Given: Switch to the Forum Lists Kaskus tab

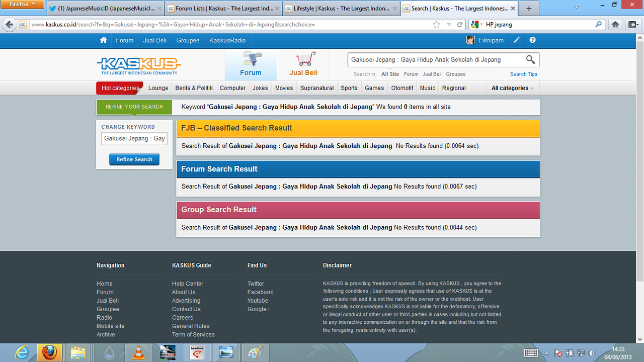Looking at the screenshot, I should (x=223, y=9).
